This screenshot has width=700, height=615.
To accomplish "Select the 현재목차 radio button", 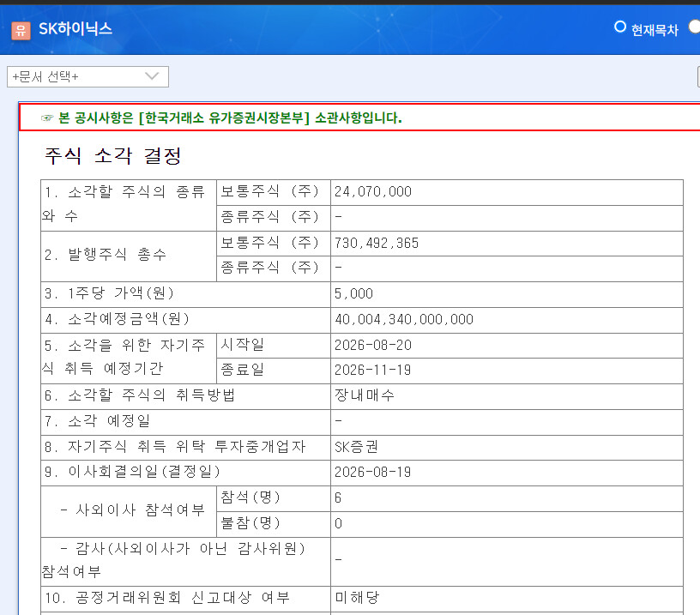I will pos(619,27).
